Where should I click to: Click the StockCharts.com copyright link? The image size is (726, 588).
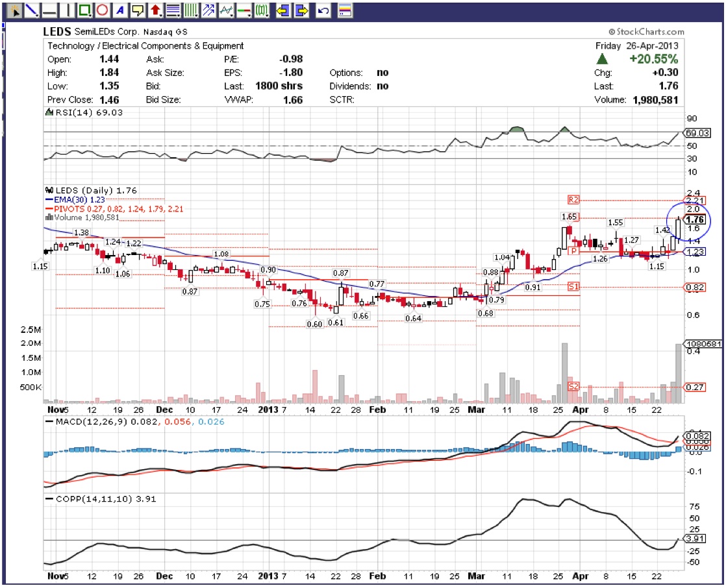(646, 31)
